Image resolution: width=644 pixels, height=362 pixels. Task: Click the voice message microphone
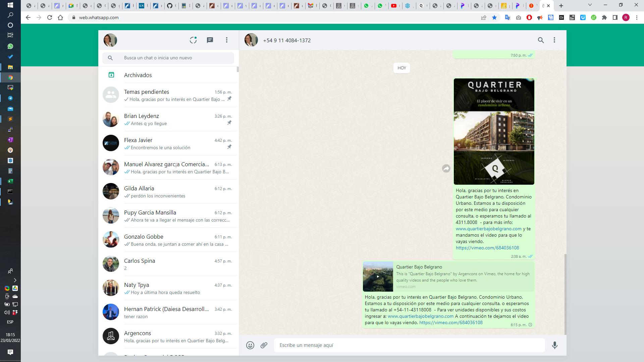point(555,345)
